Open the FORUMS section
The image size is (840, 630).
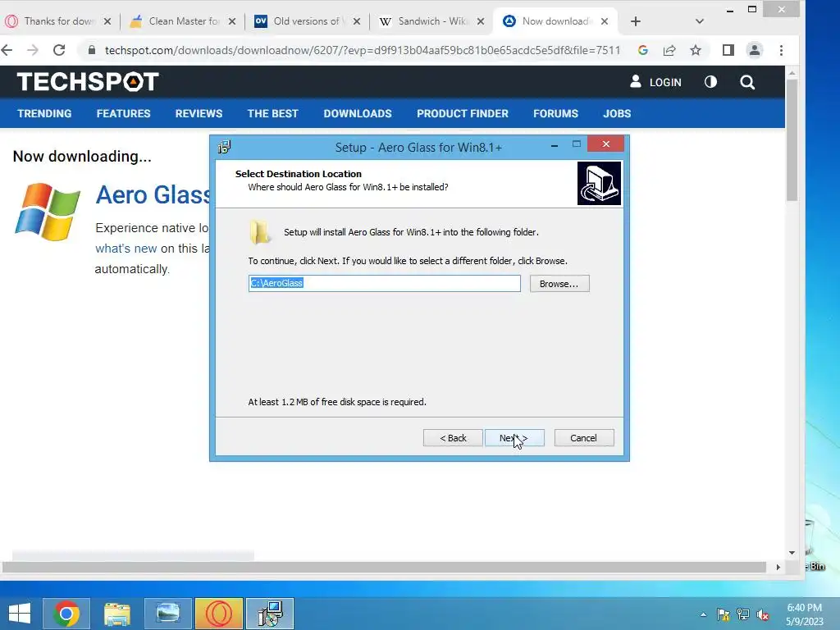555,113
